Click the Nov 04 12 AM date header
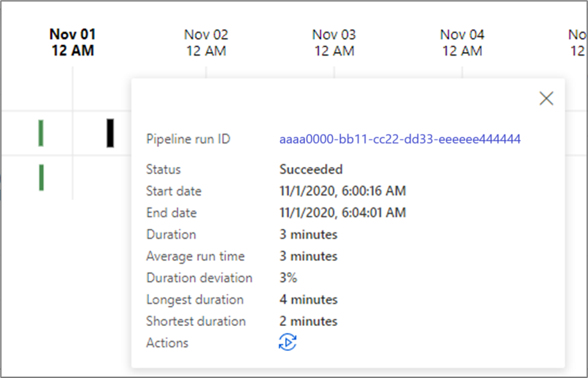588x378 pixels. pyautogui.click(x=462, y=42)
